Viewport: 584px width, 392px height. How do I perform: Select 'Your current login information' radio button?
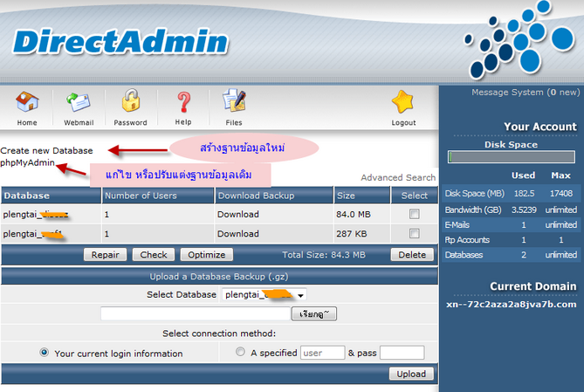(x=44, y=352)
